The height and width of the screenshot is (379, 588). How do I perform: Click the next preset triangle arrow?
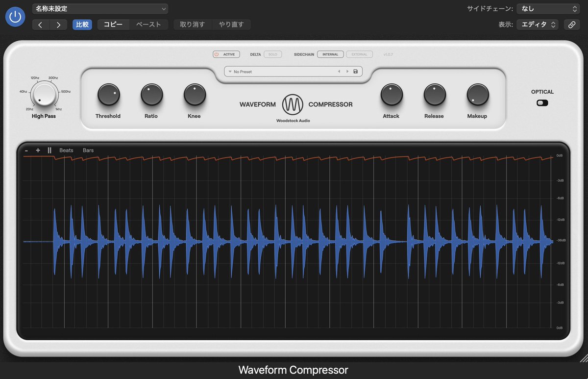point(347,72)
